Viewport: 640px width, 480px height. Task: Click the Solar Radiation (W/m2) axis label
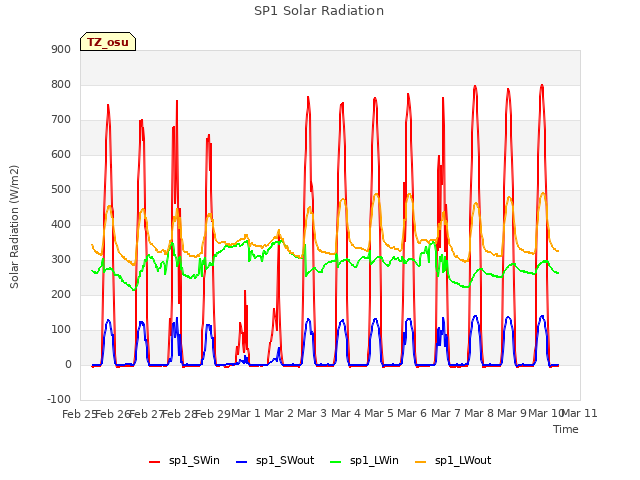(14, 227)
